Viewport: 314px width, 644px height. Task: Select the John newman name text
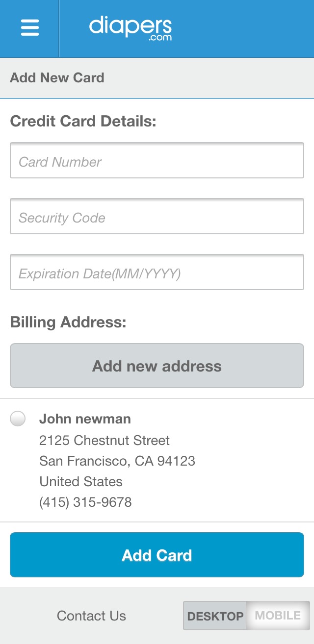(x=84, y=419)
